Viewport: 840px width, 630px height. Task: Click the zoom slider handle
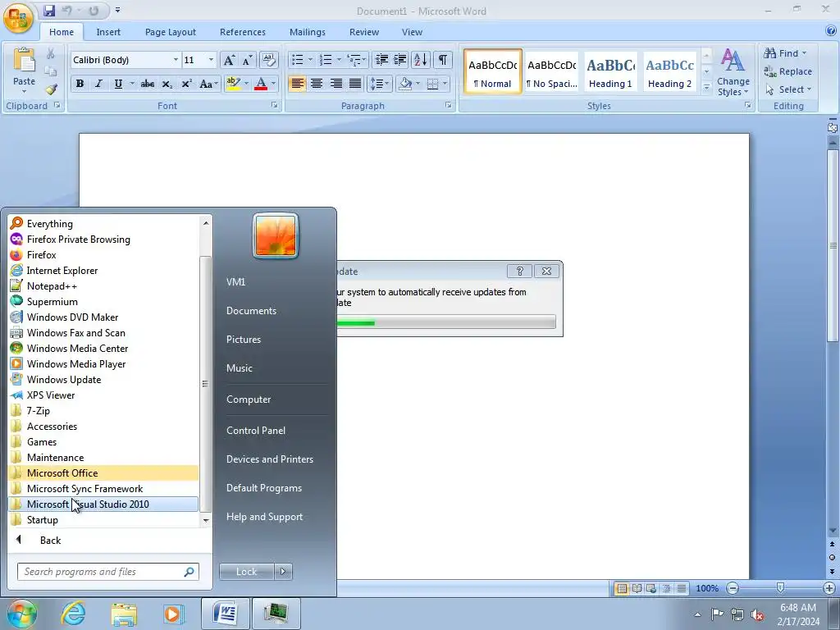click(x=781, y=588)
